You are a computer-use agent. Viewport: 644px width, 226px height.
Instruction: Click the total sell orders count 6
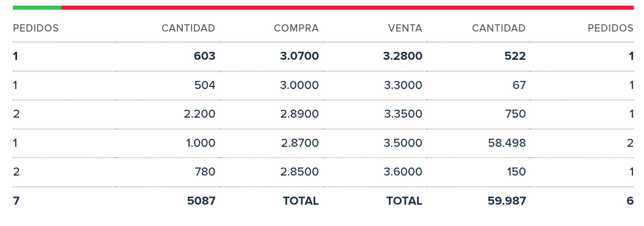pos(629,201)
